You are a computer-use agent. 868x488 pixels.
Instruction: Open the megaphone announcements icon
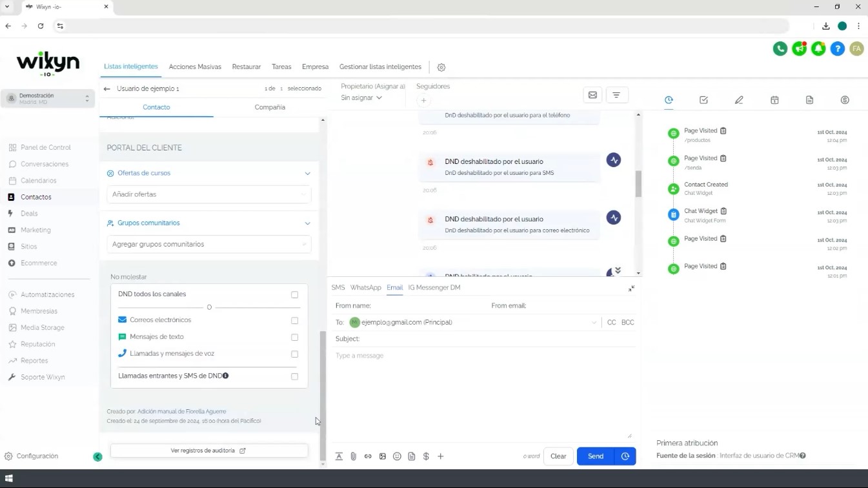(800, 48)
